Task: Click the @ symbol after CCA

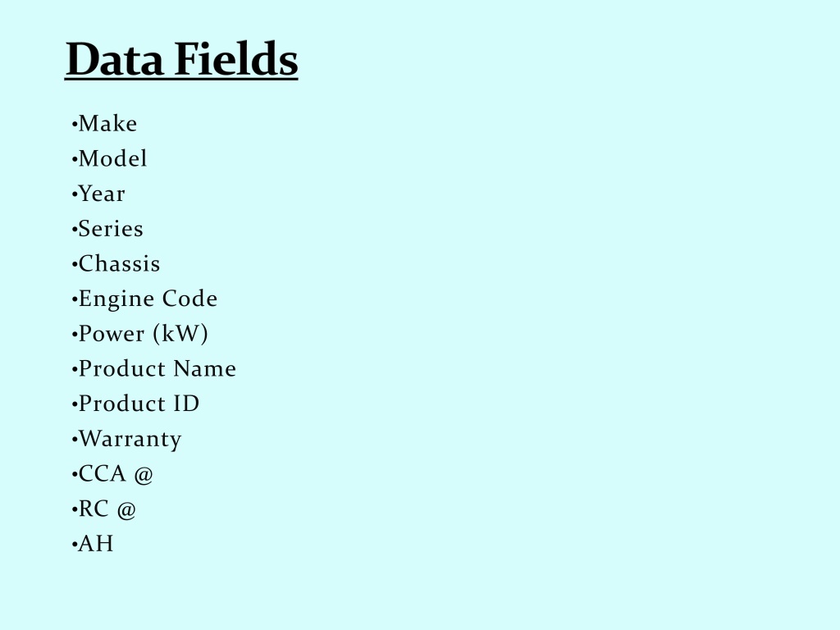Action: click(144, 475)
